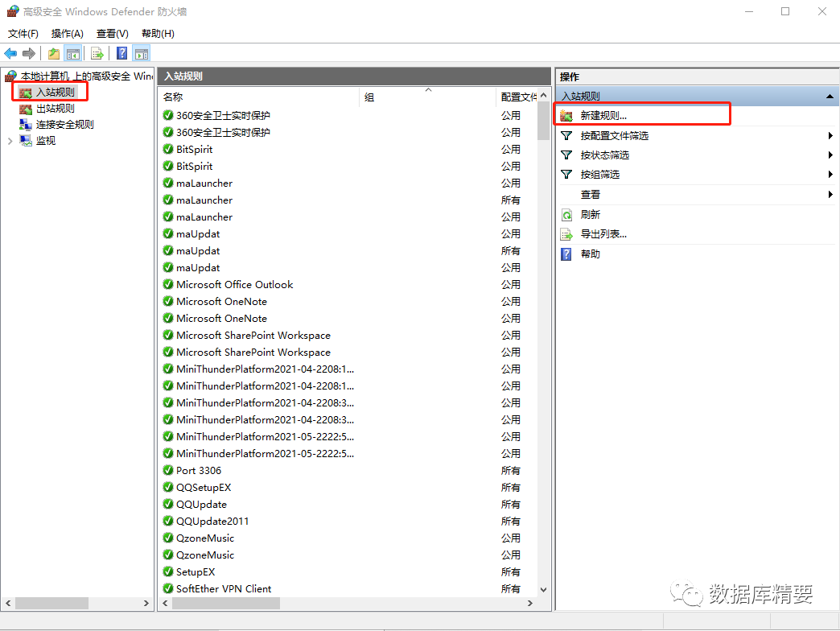Open the 操作(A) menu
This screenshot has height=631, width=840.
pos(67,34)
